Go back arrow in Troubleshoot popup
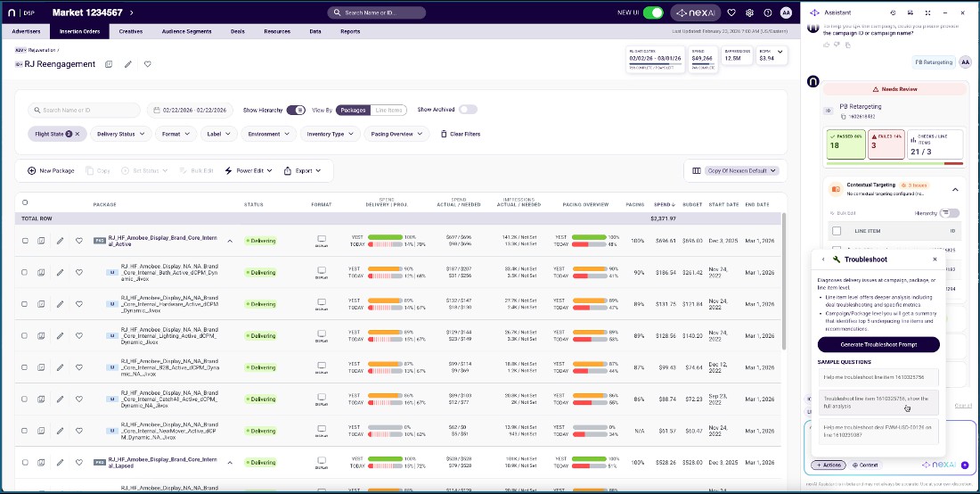Image resolution: width=980 pixels, height=494 pixels. pyautogui.click(x=823, y=259)
